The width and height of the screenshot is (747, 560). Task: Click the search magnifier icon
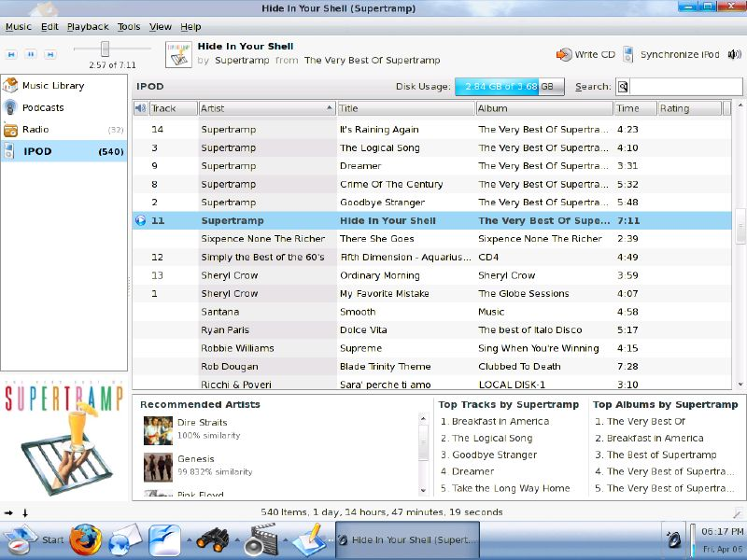(623, 87)
